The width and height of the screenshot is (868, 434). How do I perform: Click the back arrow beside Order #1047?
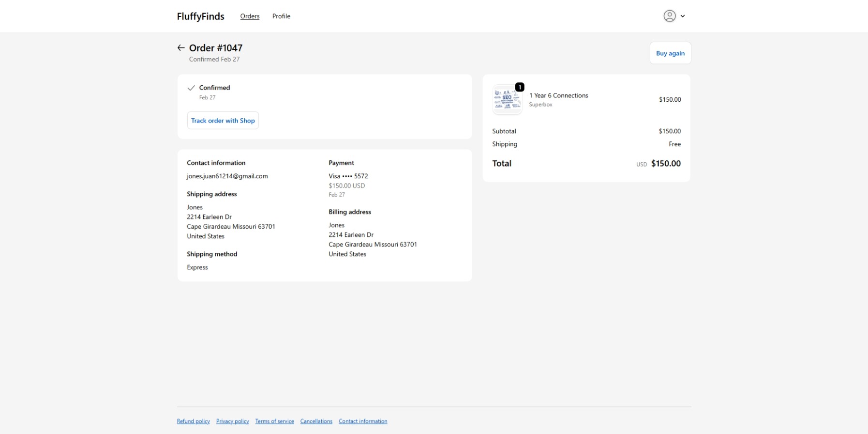(181, 48)
